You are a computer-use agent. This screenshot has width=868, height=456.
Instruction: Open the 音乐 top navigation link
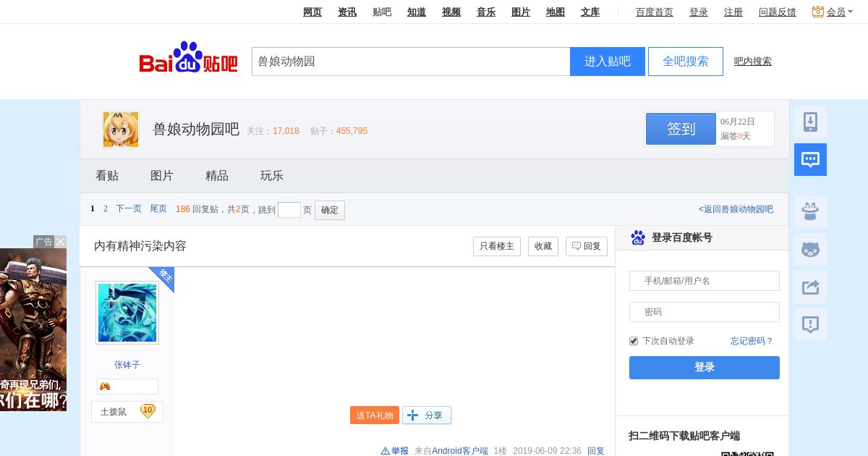(486, 12)
